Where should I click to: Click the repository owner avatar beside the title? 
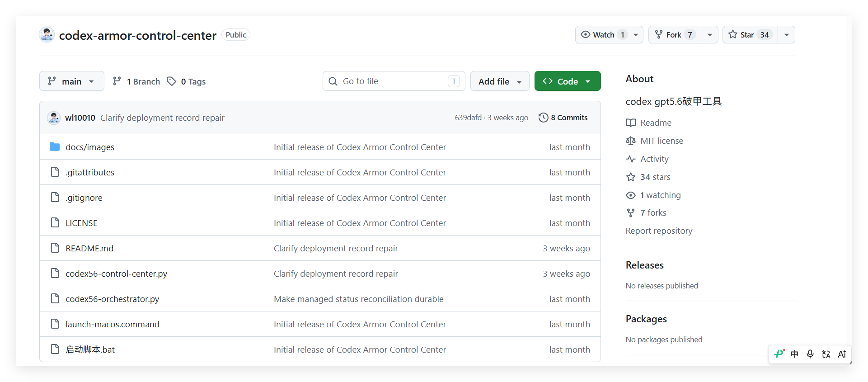click(x=47, y=35)
